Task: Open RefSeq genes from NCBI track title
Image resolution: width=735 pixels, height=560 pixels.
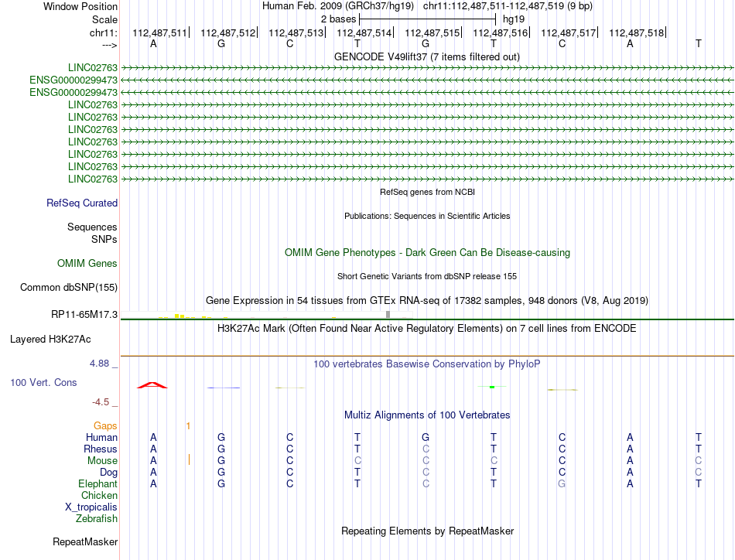Action: tap(427, 192)
